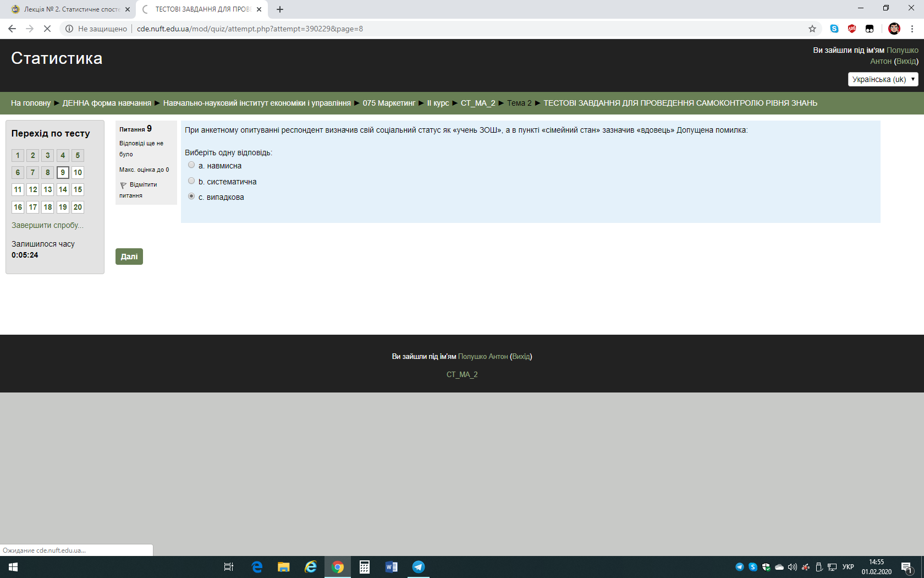The image size is (924, 578).
Task: Click the Skype extension icon in Chrome toolbar
Action: tap(834, 29)
